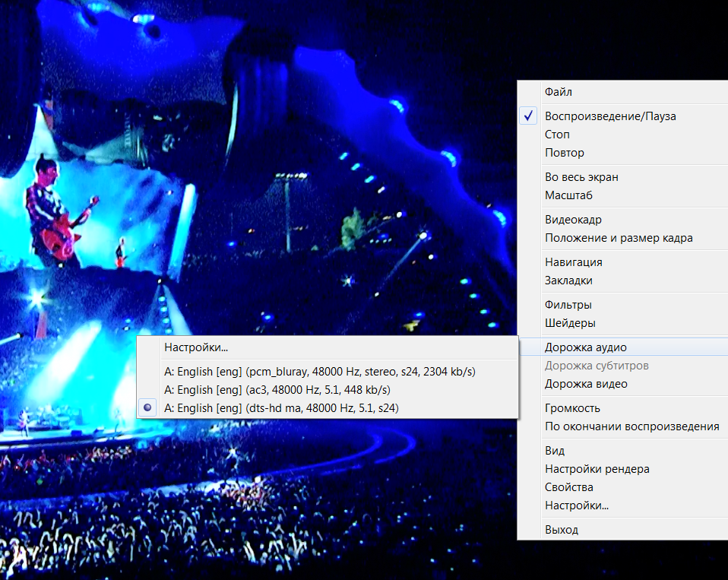The width and height of the screenshot is (728, 580).
Task: Switch to ac3 5.1 448 kb/s track
Action: (x=277, y=390)
